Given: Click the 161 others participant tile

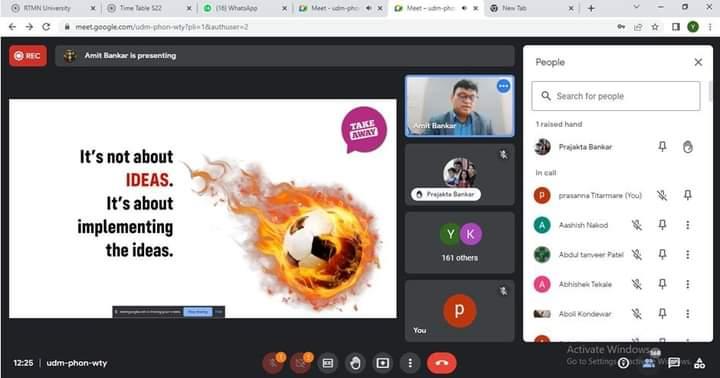Looking at the screenshot, I should click(x=460, y=242).
